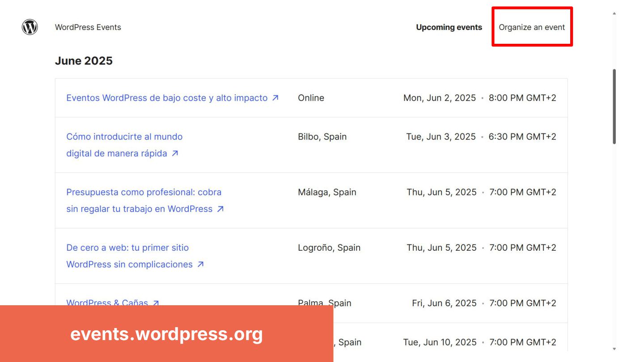
Task: Open Cómo introducirte al mundo digital event
Action: (124, 145)
